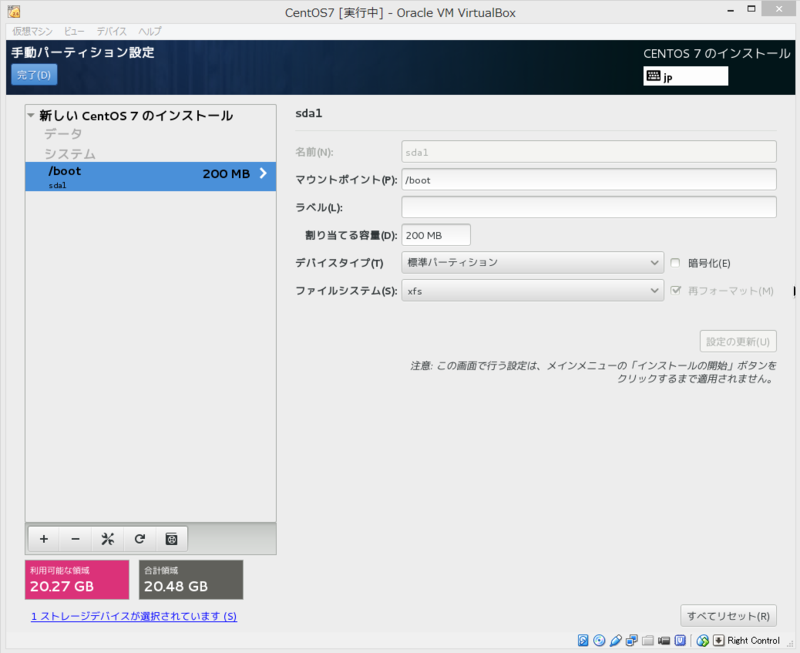Image resolution: width=800 pixels, height=653 pixels.
Task: Toggle the reformat checkbox
Action: point(678,289)
